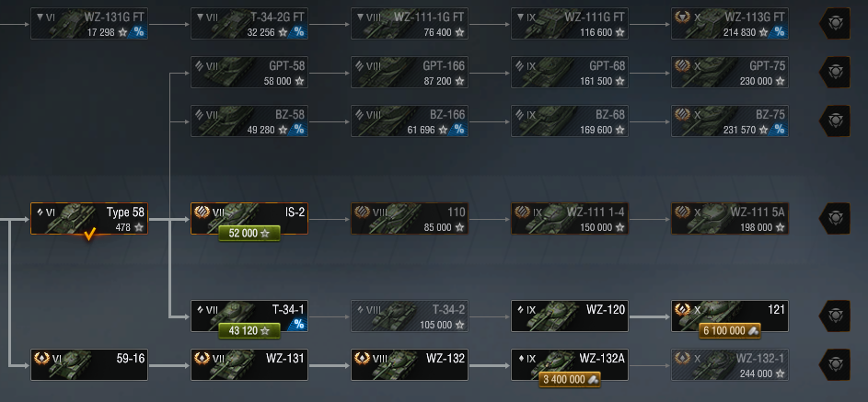Screen dimensions: 868x402
Task: Buy WZ-132A for 3 400 000 credits
Action: 570,379
